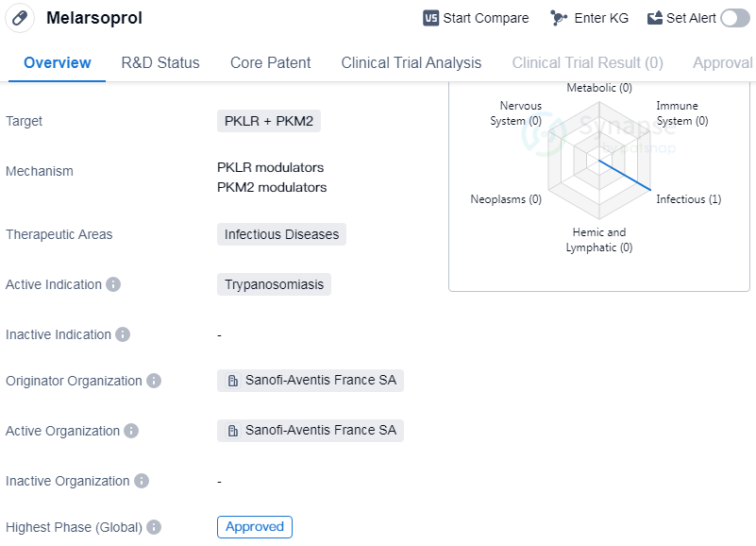Image resolution: width=756 pixels, height=546 pixels.
Task: Open Sanofi-Aventis France SA under Originator Organization
Action: [311, 381]
